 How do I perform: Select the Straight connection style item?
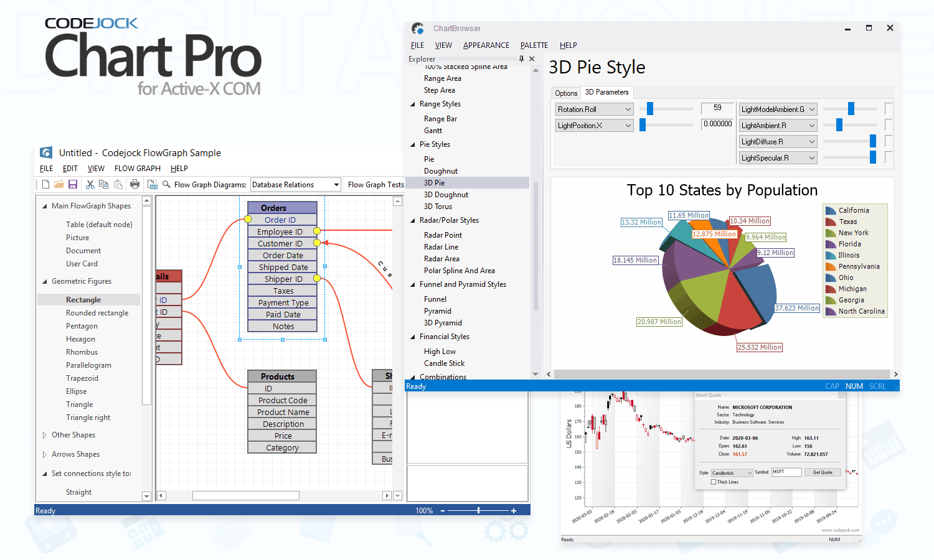[78, 492]
